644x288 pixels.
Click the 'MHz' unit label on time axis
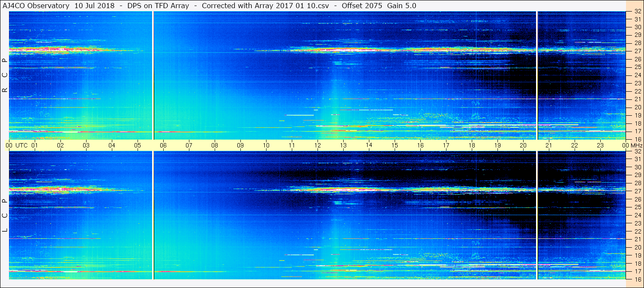[636, 145]
